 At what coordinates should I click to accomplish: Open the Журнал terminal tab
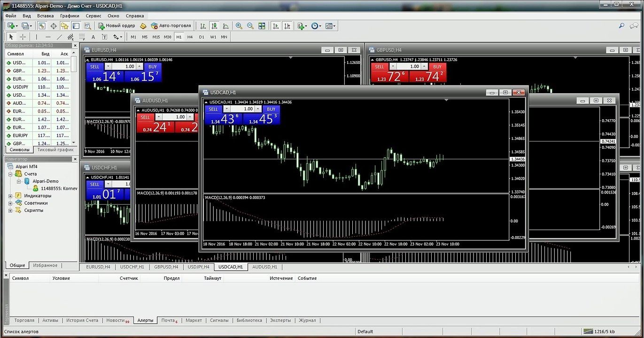click(x=308, y=320)
